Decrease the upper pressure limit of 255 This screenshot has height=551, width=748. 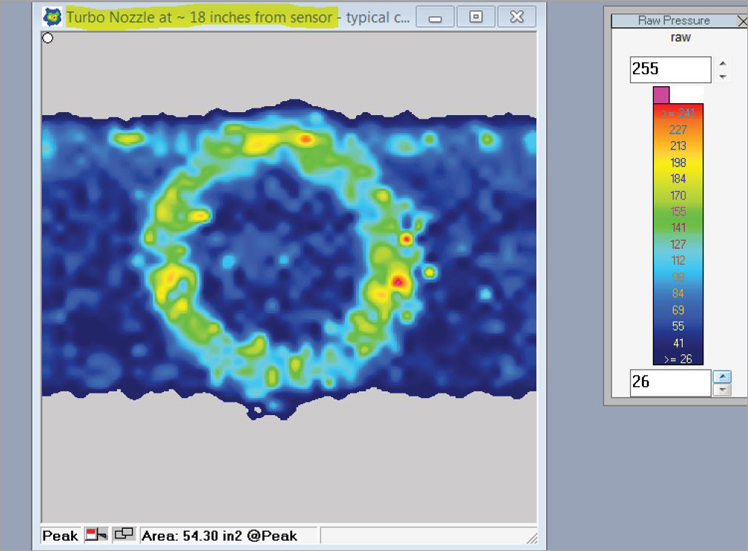pyautogui.click(x=724, y=76)
